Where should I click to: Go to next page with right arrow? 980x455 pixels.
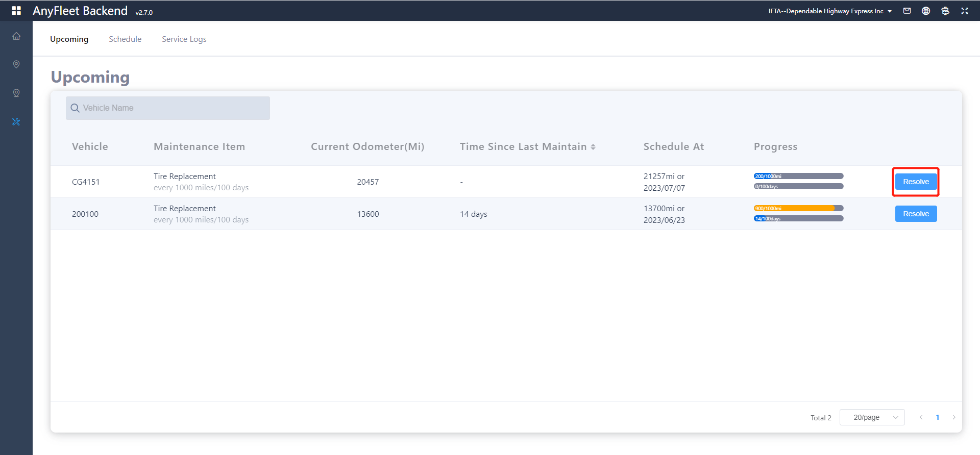(953, 417)
